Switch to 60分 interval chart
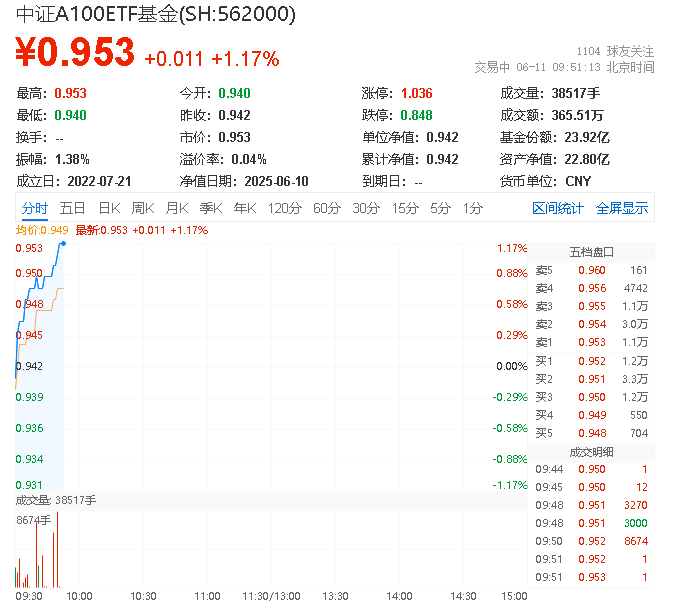The height and width of the screenshot is (615, 682). click(327, 208)
